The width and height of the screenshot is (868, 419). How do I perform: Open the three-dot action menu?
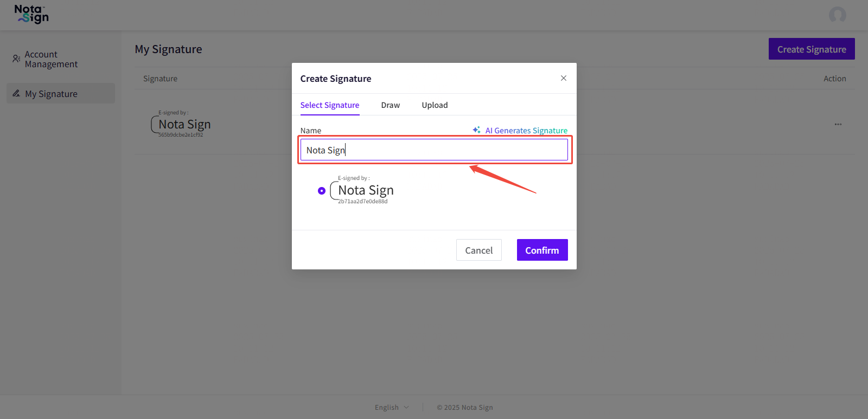click(838, 124)
